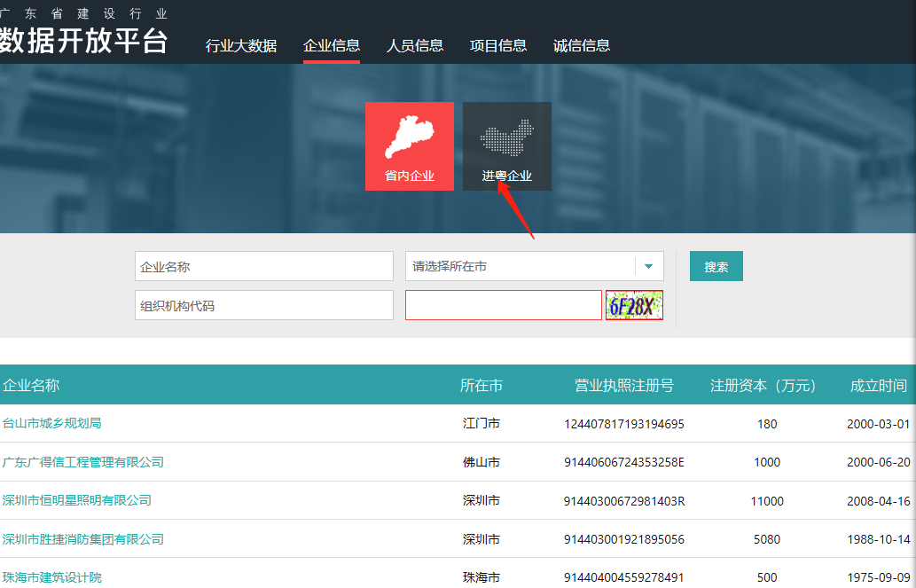Click the 注册资本（万元） column header

tap(766, 385)
